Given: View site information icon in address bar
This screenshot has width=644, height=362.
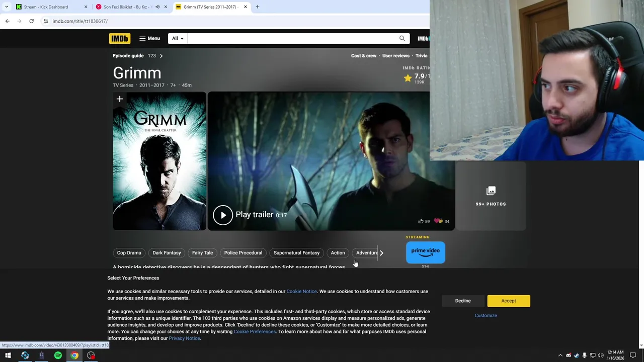Looking at the screenshot, I should (x=46, y=21).
